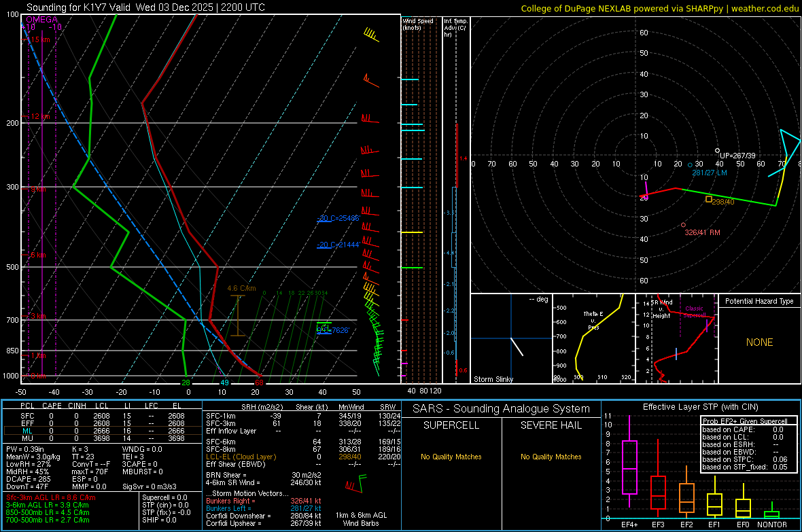Click the Bunkers Left = 281/27 kt line
This screenshot has height=532, width=802.
(264, 509)
